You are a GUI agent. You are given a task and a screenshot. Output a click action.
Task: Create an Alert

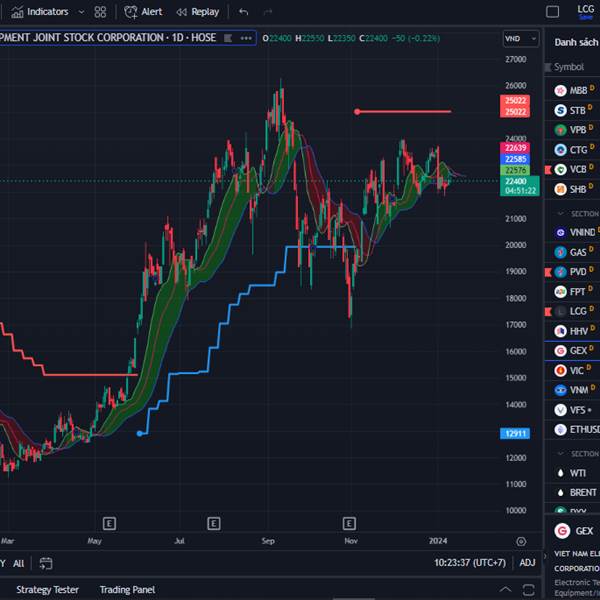(x=143, y=12)
